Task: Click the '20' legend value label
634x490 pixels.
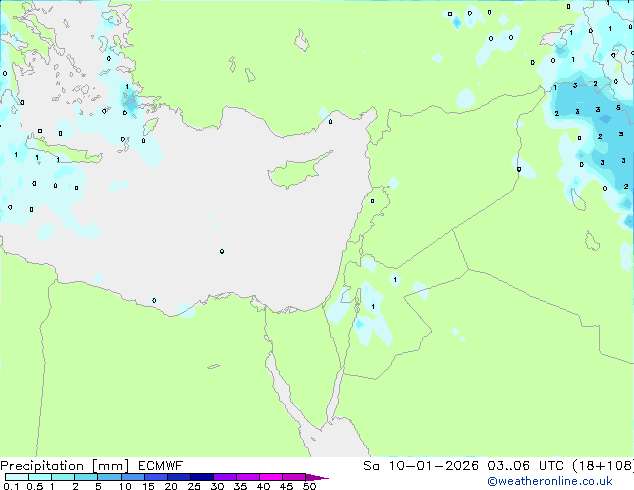Action: coord(171,486)
